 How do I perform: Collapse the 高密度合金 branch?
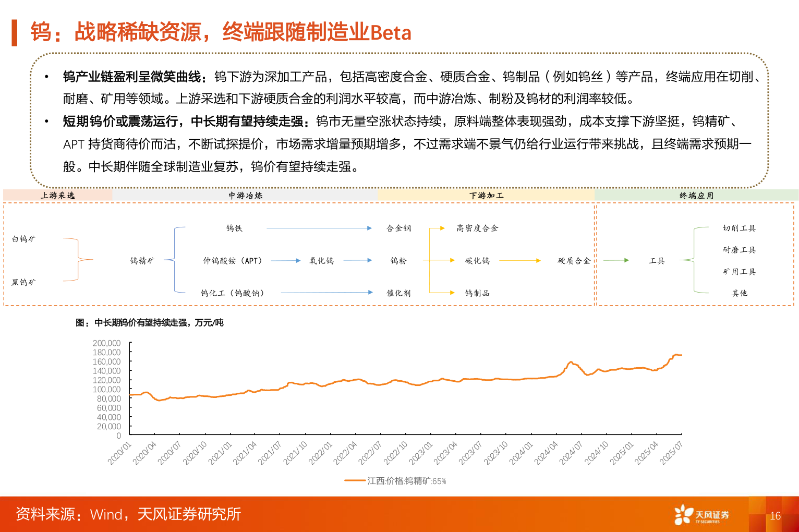(x=477, y=228)
